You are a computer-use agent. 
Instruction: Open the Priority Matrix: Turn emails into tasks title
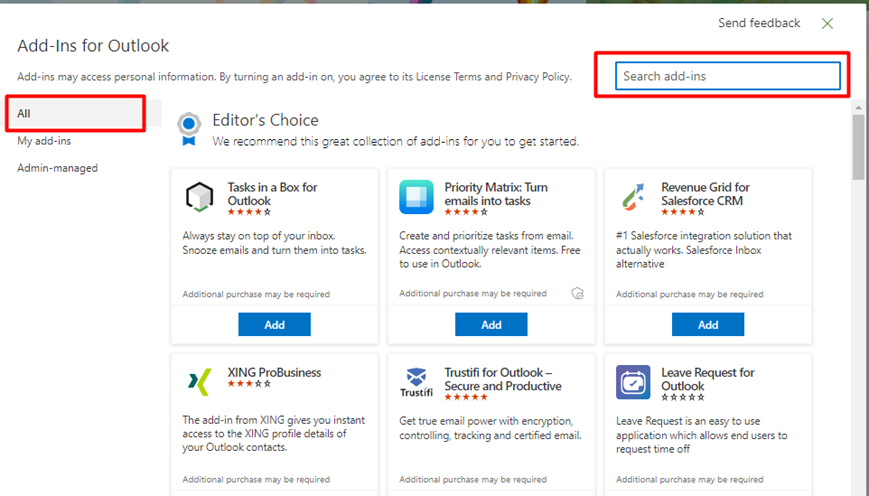(x=496, y=194)
